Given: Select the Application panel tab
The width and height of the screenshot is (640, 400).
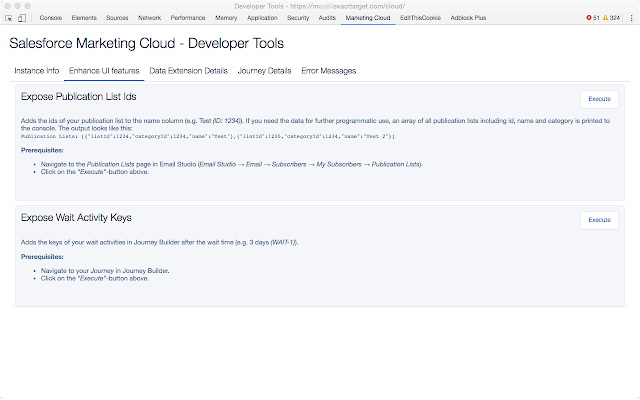Looking at the screenshot, I should pos(262,18).
